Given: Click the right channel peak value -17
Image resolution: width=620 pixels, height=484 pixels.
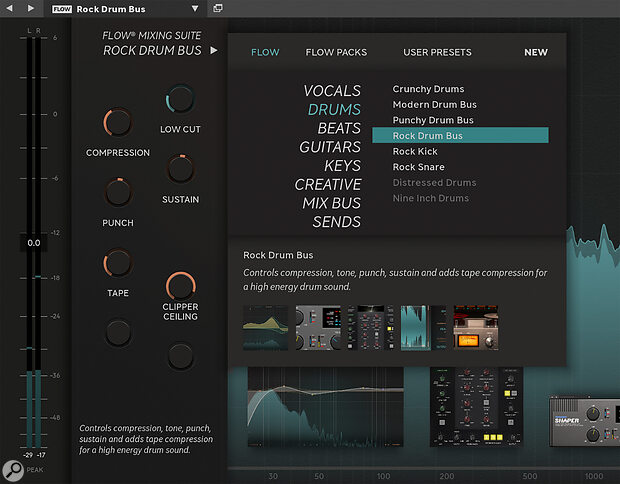Looking at the screenshot, I should point(41,455).
